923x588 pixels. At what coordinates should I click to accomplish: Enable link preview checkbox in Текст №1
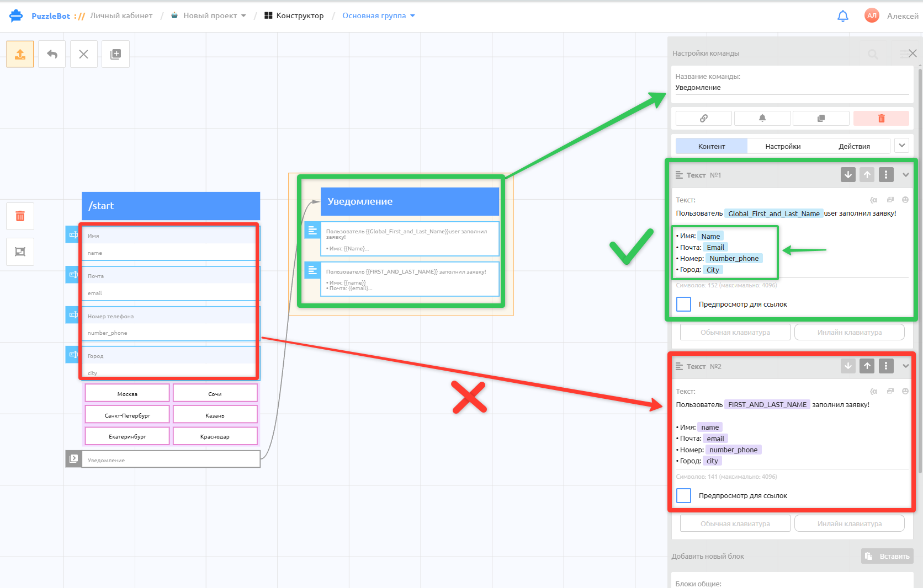click(x=683, y=304)
